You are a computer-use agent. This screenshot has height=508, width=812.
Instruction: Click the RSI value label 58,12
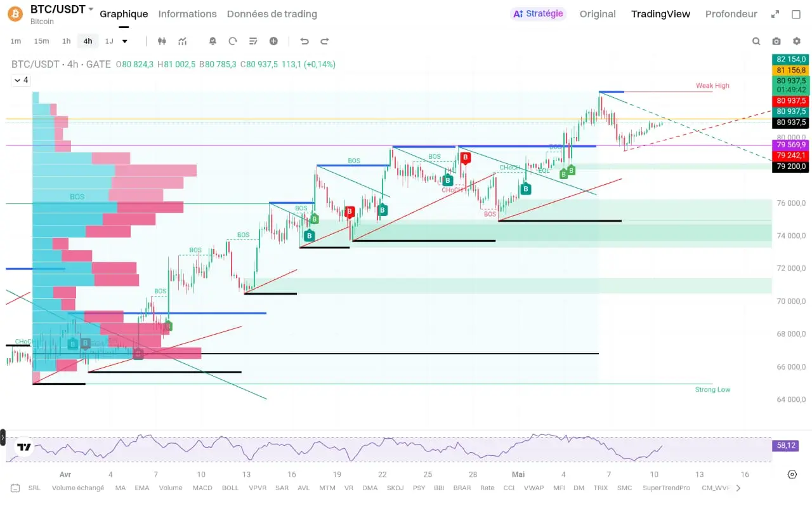pyautogui.click(x=785, y=446)
